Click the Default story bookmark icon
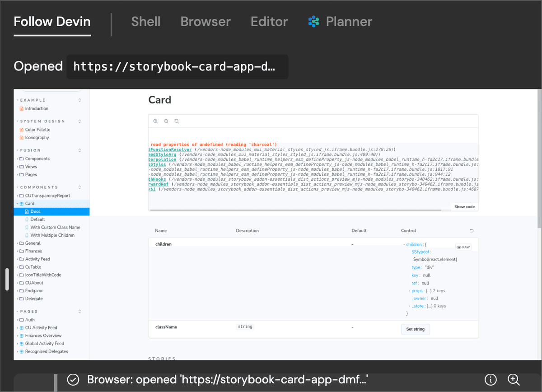Image resolution: width=542 pixels, height=392 pixels. tap(27, 219)
